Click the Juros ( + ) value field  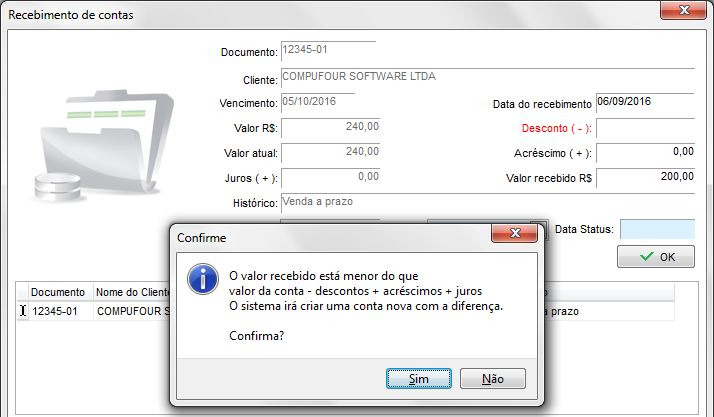[331, 178]
